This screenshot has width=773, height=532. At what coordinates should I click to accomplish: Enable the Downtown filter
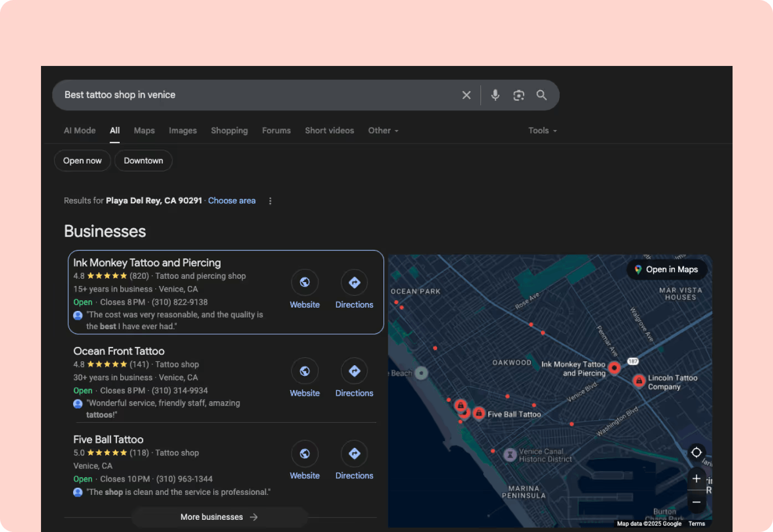(x=143, y=160)
